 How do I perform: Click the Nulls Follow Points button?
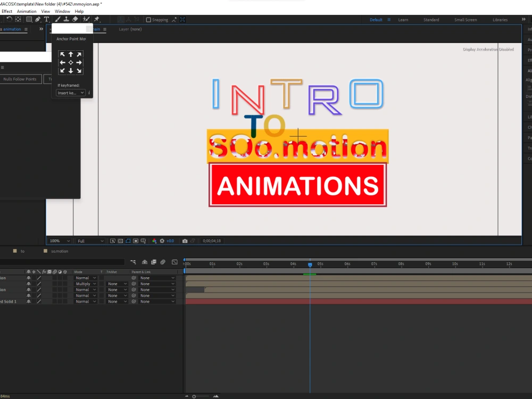[x=21, y=79]
